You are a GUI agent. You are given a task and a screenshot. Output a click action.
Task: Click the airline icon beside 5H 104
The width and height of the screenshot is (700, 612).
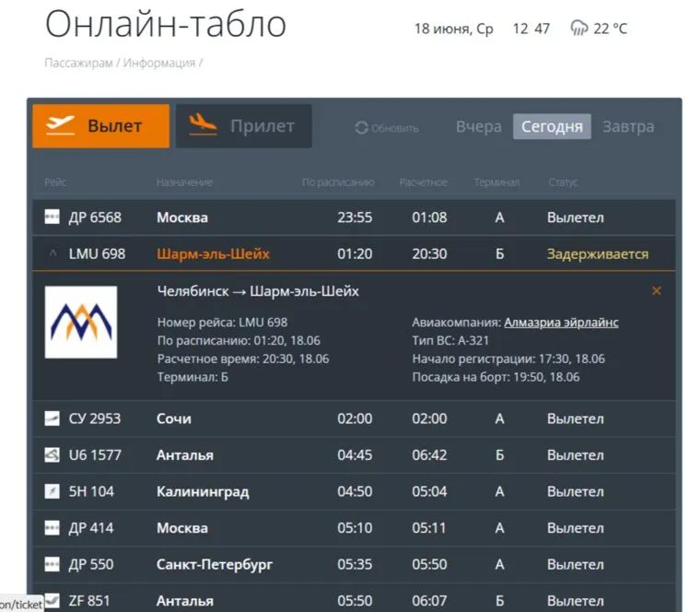[52, 492]
